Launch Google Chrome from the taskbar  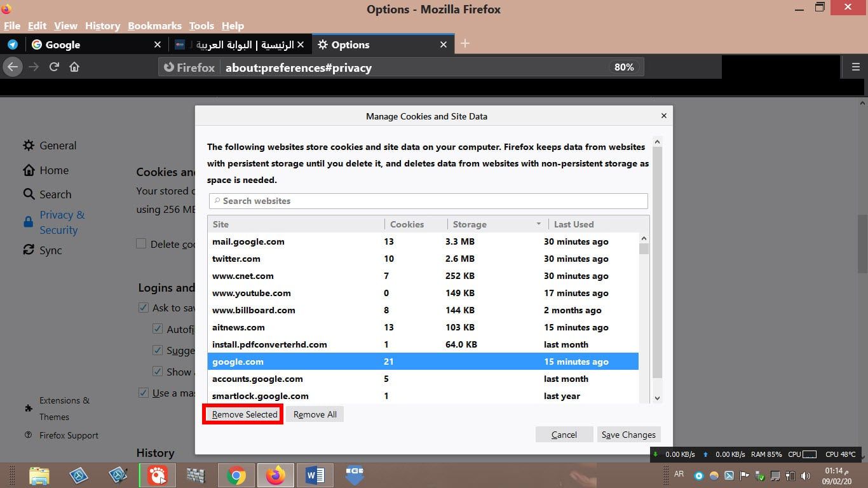236,475
